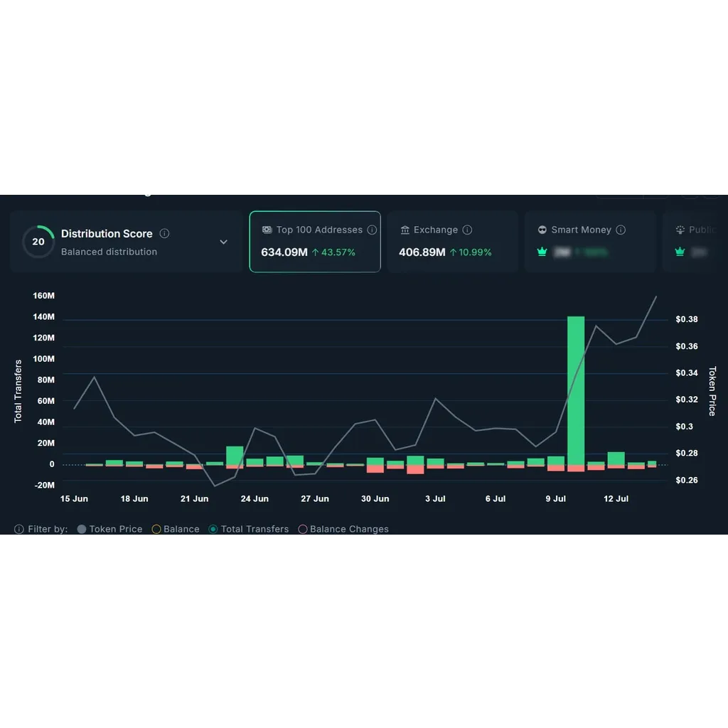Select the Top 100 Addresses card
This screenshot has width=728, height=728.
tap(315, 242)
